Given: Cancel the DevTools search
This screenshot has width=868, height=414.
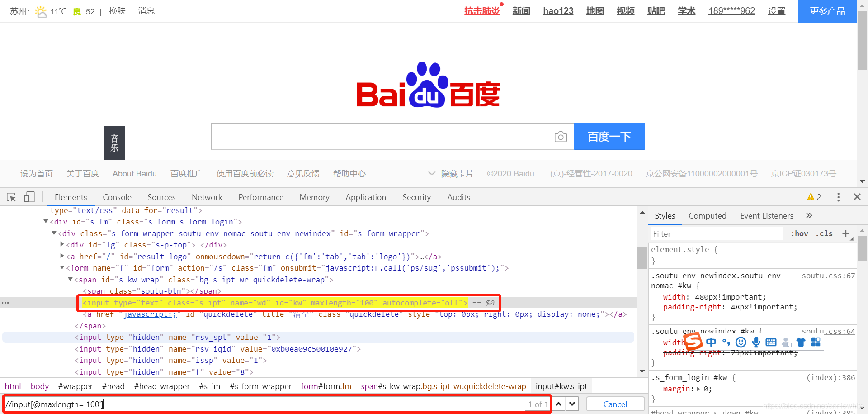Looking at the screenshot, I should click(x=615, y=404).
